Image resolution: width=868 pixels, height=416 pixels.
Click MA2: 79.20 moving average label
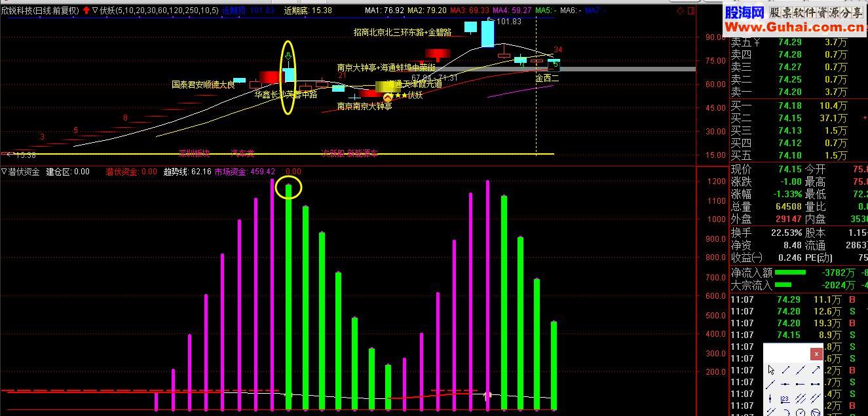click(x=426, y=10)
